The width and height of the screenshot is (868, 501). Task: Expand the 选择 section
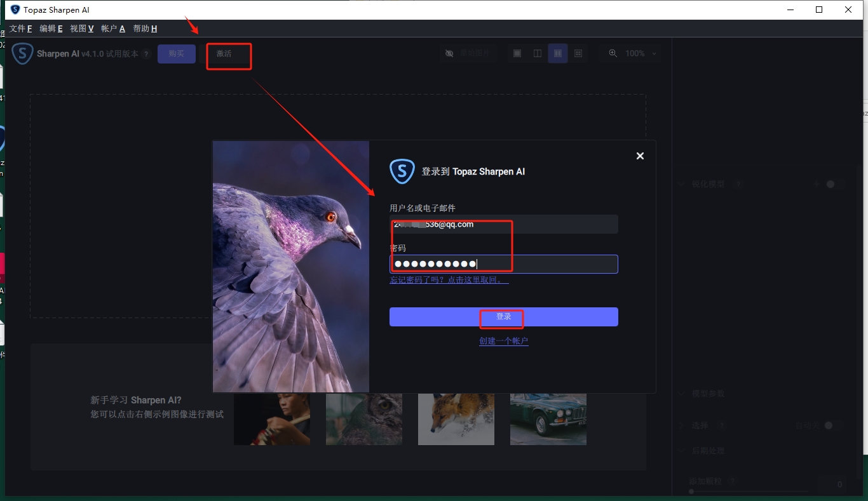pos(682,425)
